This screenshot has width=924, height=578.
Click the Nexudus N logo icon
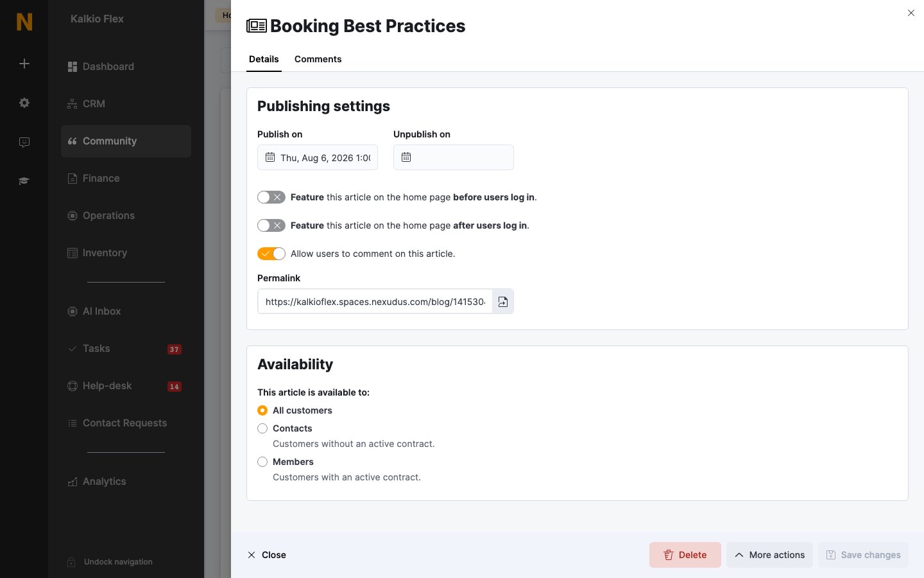tap(24, 22)
